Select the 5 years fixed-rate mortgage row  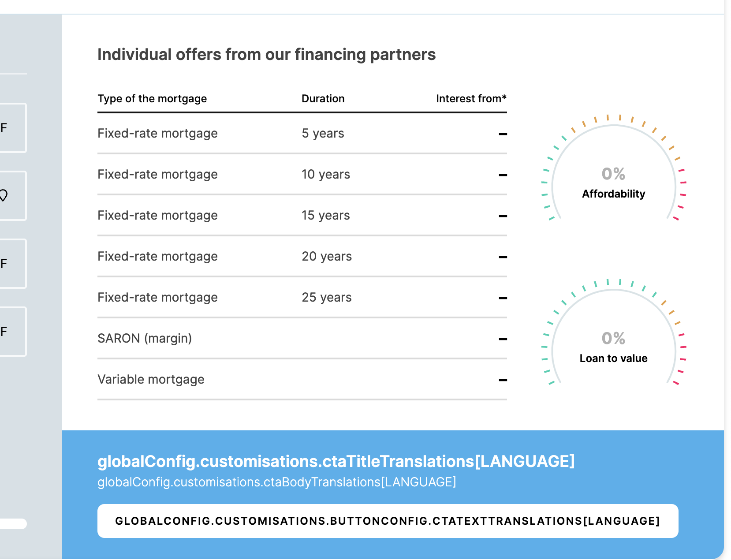click(x=302, y=134)
